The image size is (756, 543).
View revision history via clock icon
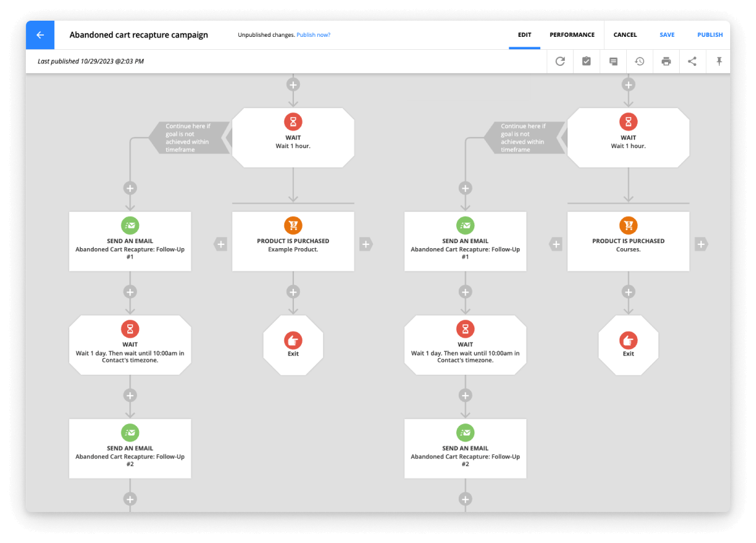[639, 61]
